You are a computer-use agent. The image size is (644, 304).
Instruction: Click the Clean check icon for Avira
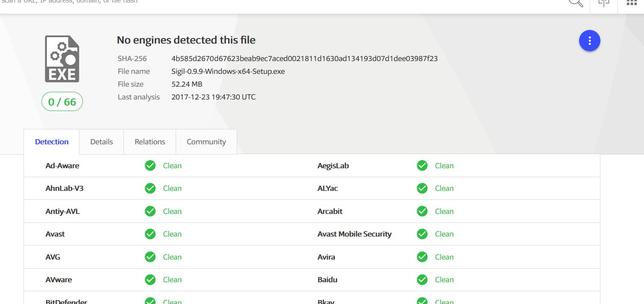click(x=422, y=257)
